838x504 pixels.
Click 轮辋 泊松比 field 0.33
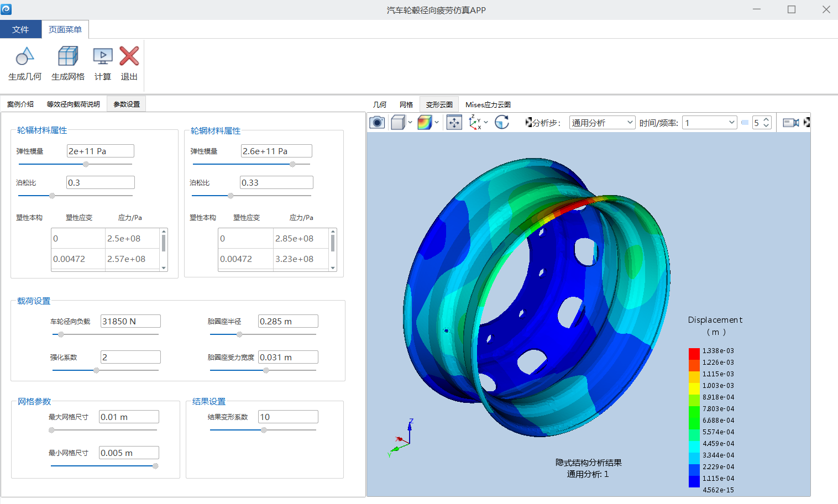pos(276,182)
